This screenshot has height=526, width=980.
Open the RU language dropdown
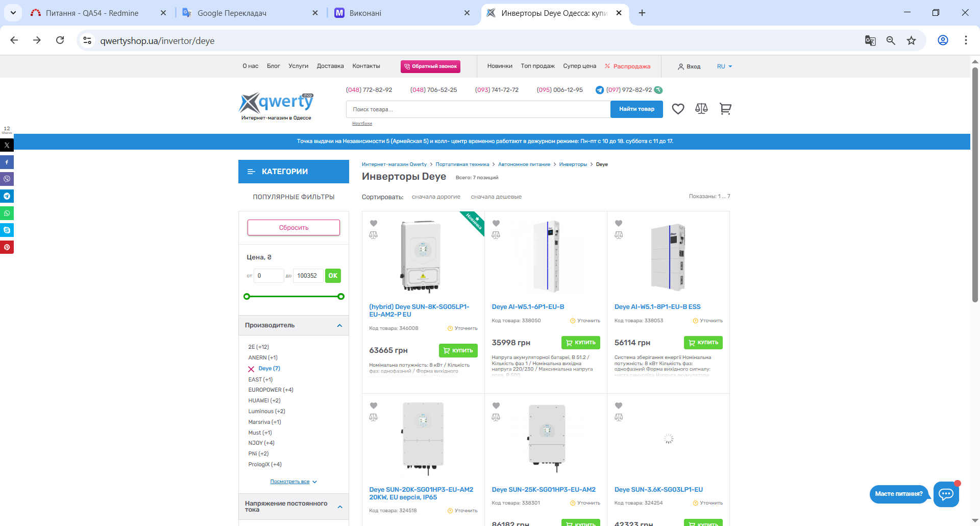click(x=724, y=66)
